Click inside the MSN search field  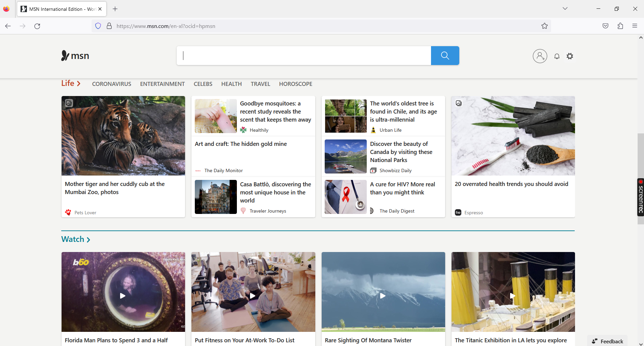(303, 55)
